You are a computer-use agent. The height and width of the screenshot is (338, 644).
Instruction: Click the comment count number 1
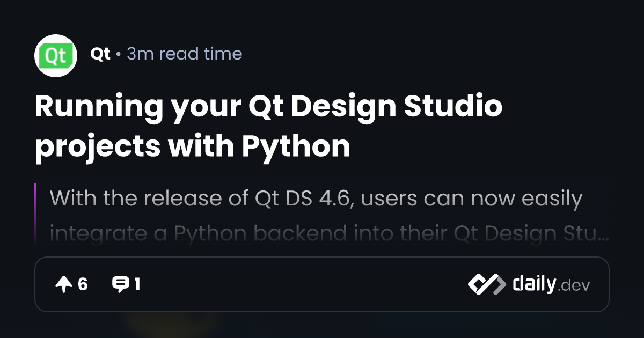click(137, 284)
